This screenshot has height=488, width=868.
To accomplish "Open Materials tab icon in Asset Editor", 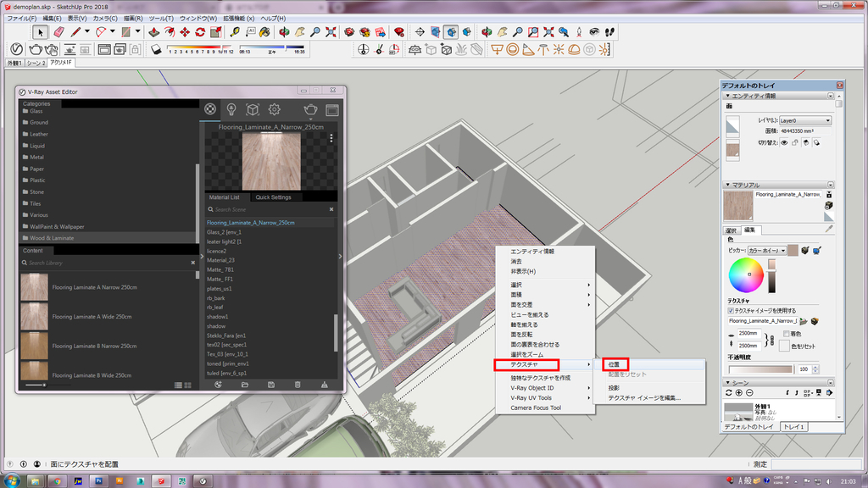I will (210, 109).
